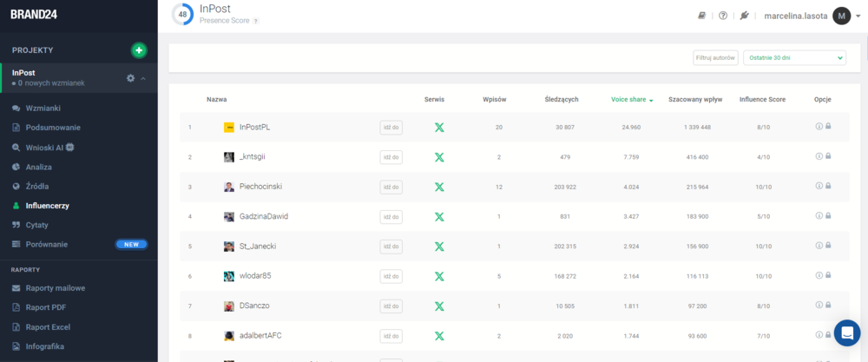Viewport: 868px width, 362px height.
Task: Click the BRAND24 logo
Action: tap(33, 15)
